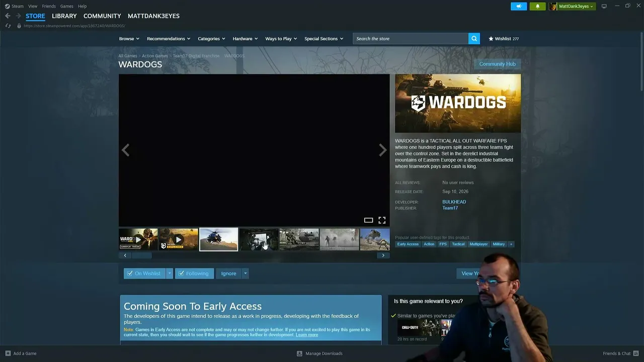
Task: Click the store URL address bar
Action: 74,26
